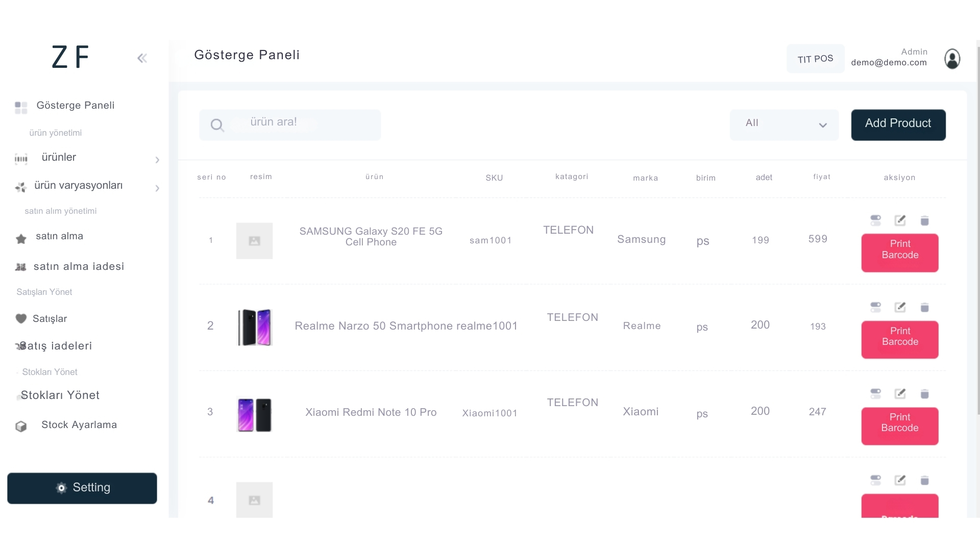Print Barcode for SAMSUNG Galaxy S20
This screenshot has width=980, height=551.
pos(900,253)
